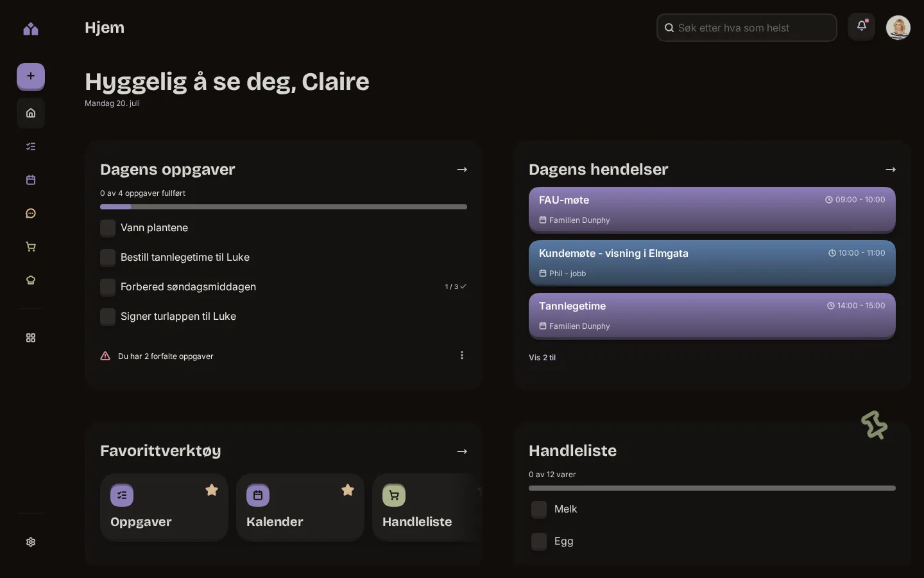Expand Dagens oppgaver with arrow

(x=462, y=170)
